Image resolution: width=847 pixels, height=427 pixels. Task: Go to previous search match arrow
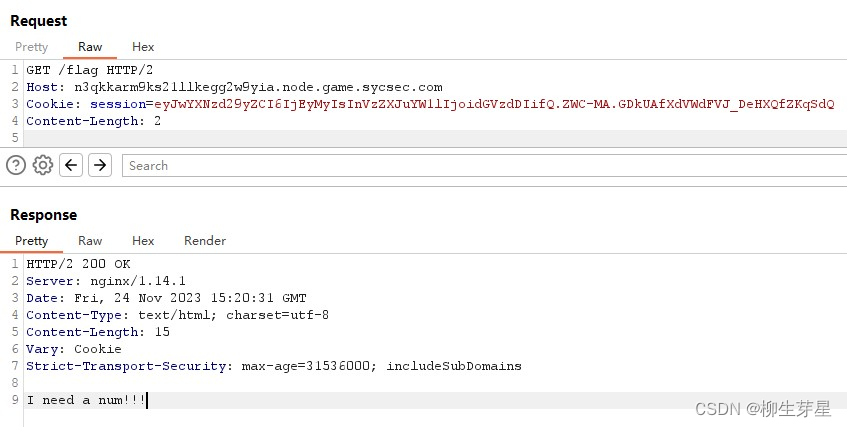pos(71,165)
